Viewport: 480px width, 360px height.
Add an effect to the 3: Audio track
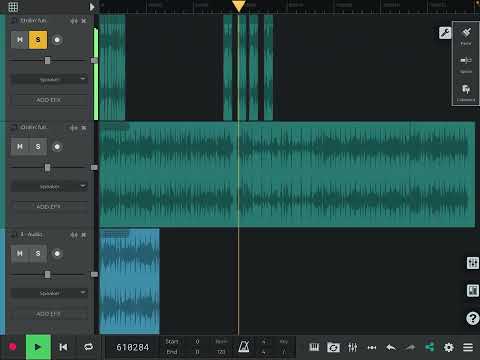(x=49, y=314)
